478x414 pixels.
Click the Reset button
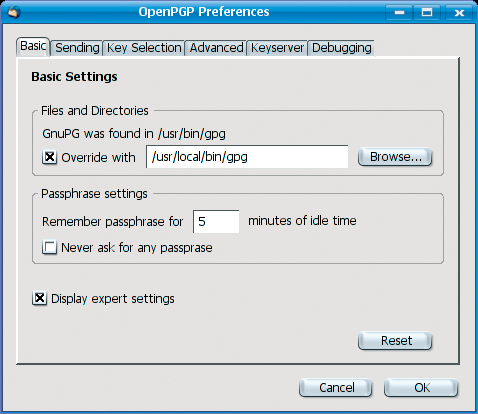(x=395, y=341)
